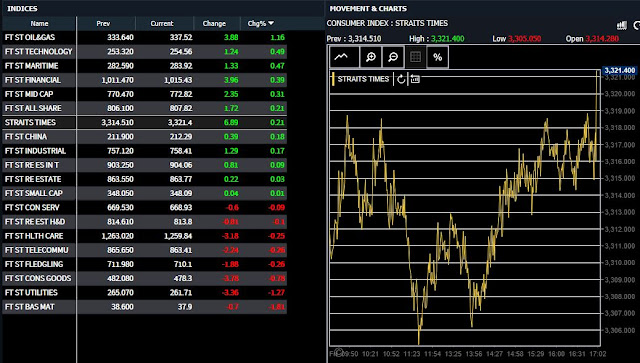Select the FT ST TECHNOLOGY row

(x=145, y=51)
